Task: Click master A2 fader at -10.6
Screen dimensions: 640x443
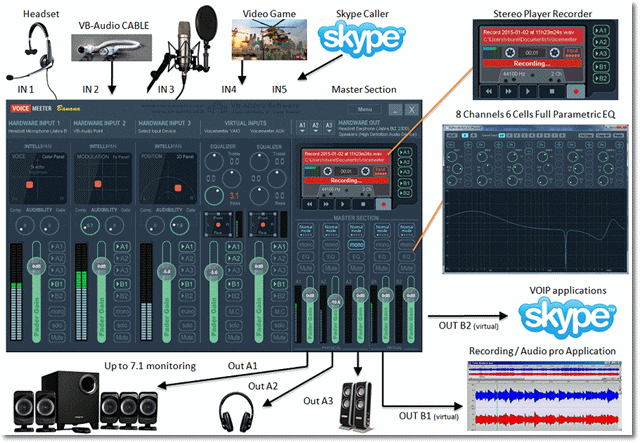Action: [335, 302]
